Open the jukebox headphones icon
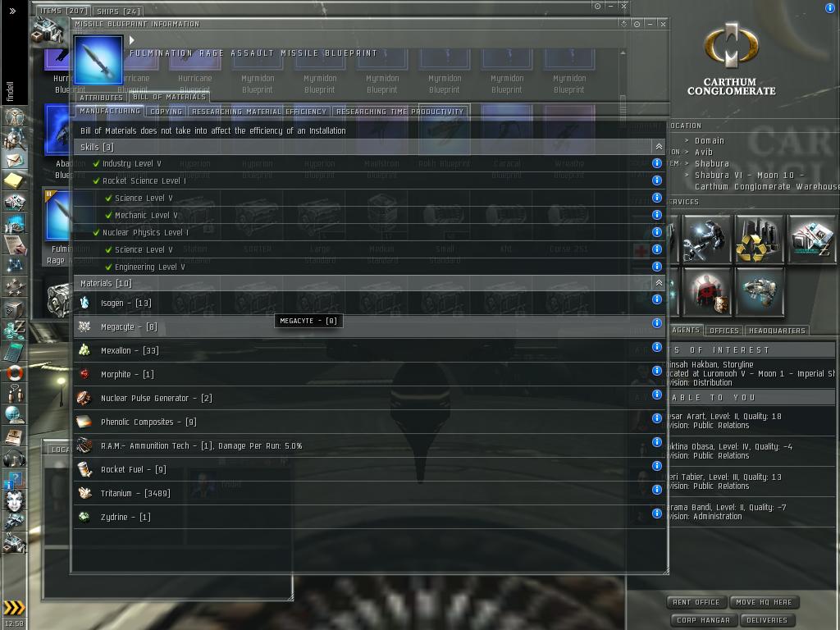This screenshot has width=840, height=630. [x=14, y=458]
